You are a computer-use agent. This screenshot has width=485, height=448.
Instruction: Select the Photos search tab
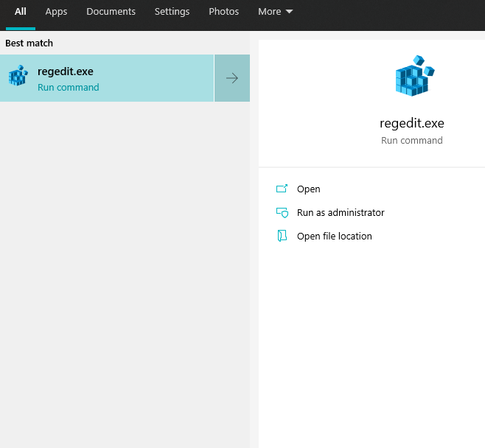[223, 12]
